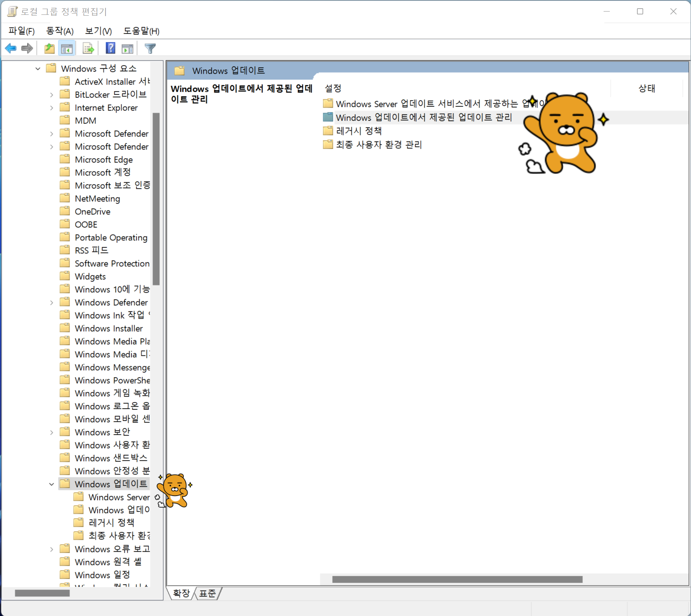The height and width of the screenshot is (616, 691).
Task: Toggle the Show/Hide console tree icon
Action: click(67, 49)
